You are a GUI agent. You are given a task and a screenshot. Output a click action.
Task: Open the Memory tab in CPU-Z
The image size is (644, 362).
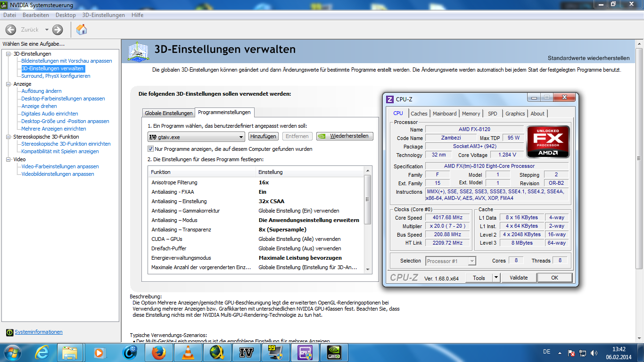coord(471,114)
